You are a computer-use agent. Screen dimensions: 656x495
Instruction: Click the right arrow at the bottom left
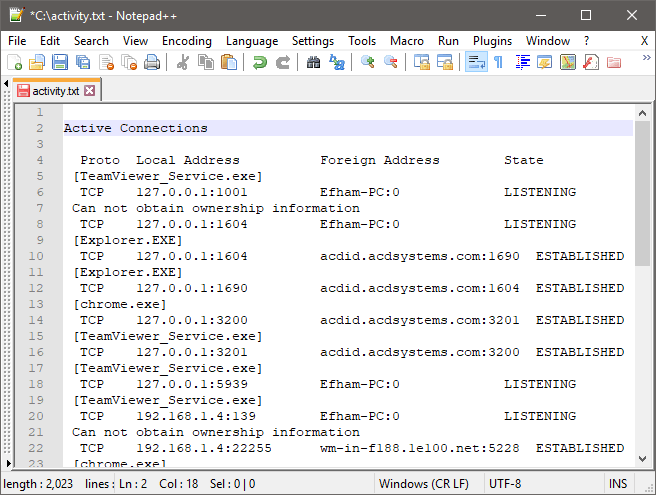click(x=8, y=463)
